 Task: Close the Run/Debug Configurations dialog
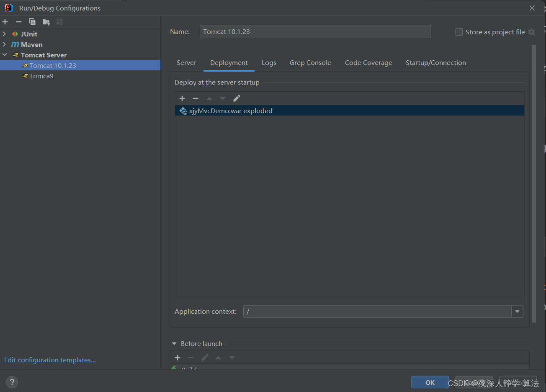[x=532, y=8]
